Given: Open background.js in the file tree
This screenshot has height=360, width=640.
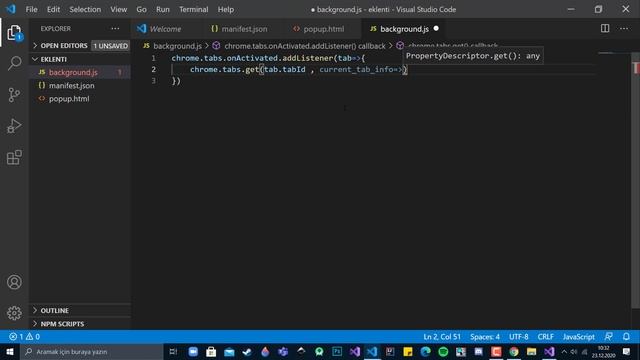Looking at the screenshot, I should click(x=73, y=72).
